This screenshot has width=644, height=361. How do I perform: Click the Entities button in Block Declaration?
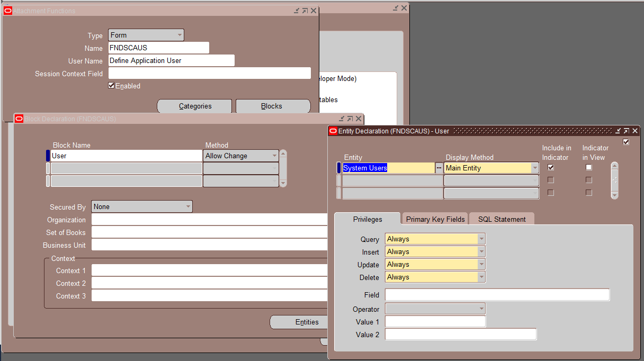coord(299,322)
